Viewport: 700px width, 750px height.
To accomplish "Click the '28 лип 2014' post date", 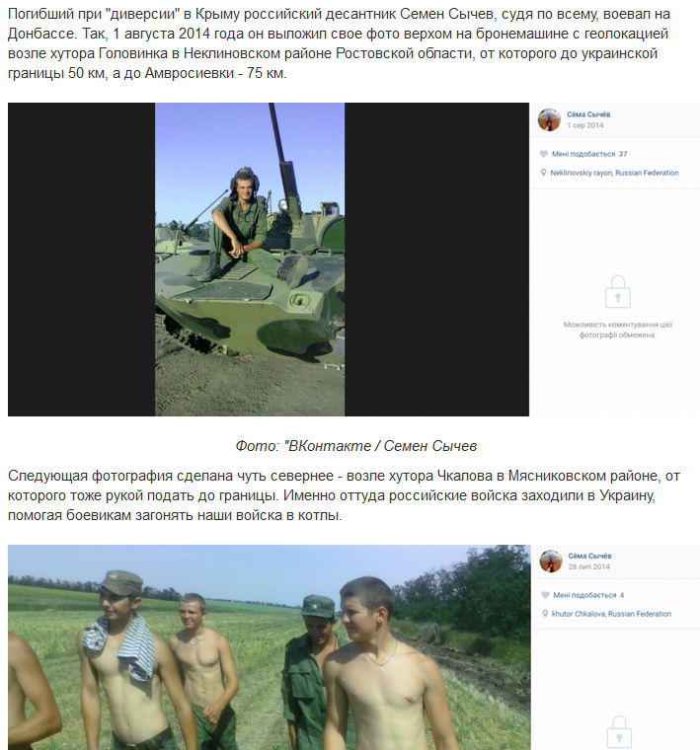I will (x=589, y=566).
